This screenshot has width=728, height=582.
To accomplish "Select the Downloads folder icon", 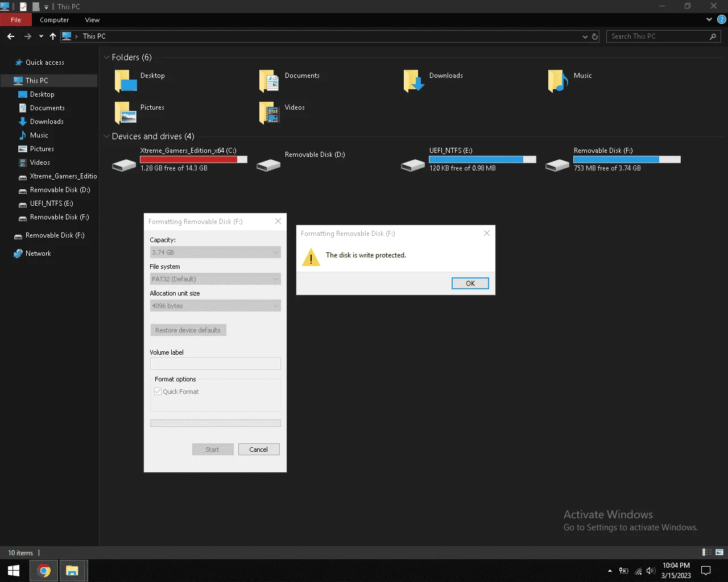I will coord(414,81).
